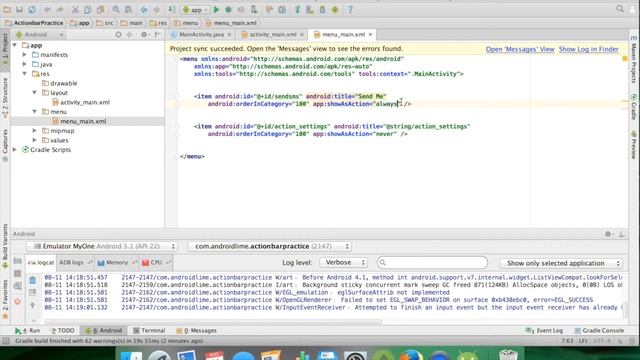The height and width of the screenshot is (360, 640).
Task: Click the logcat clear trash icon
Action: (33, 280)
